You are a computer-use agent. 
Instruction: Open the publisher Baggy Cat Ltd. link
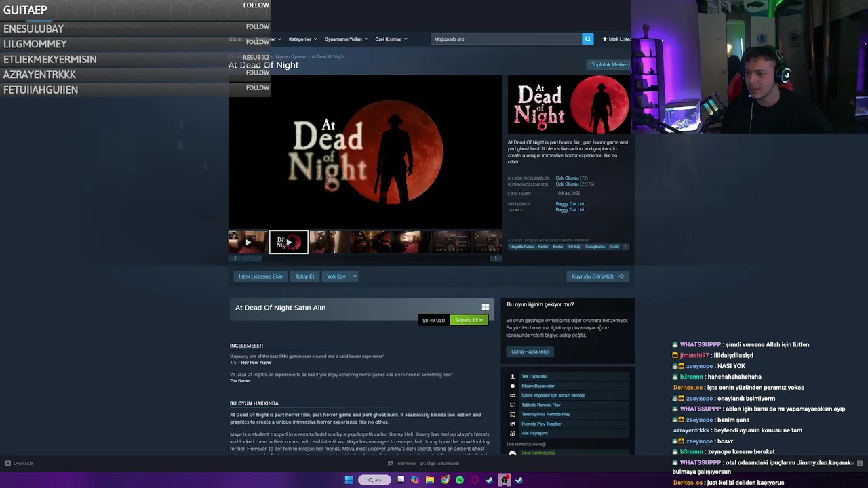(570, 210)
